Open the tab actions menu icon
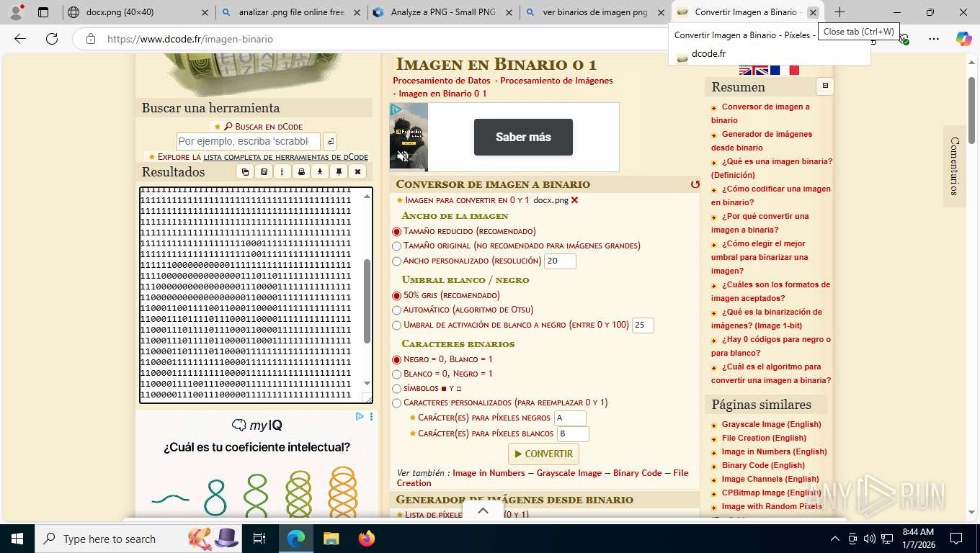This screenshot has width=980, height=553. (43, 12)
